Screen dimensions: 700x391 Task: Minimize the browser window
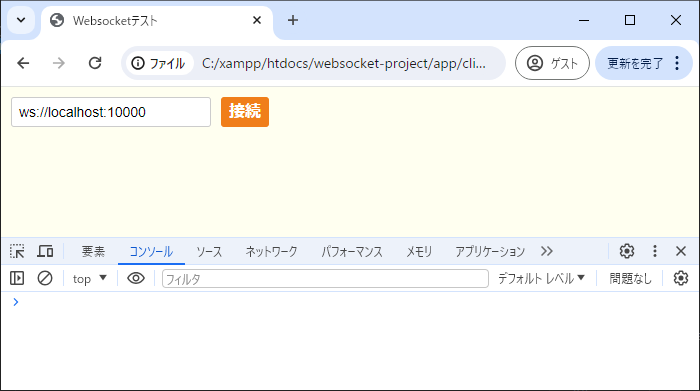point(584,20)
